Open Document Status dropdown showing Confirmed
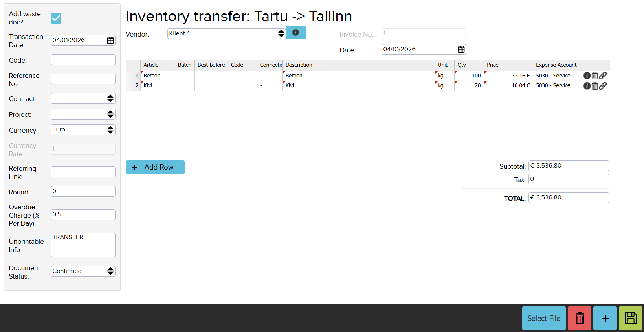Screen dimensions: 644x332 pyautogui.click(x=83, y=271)
